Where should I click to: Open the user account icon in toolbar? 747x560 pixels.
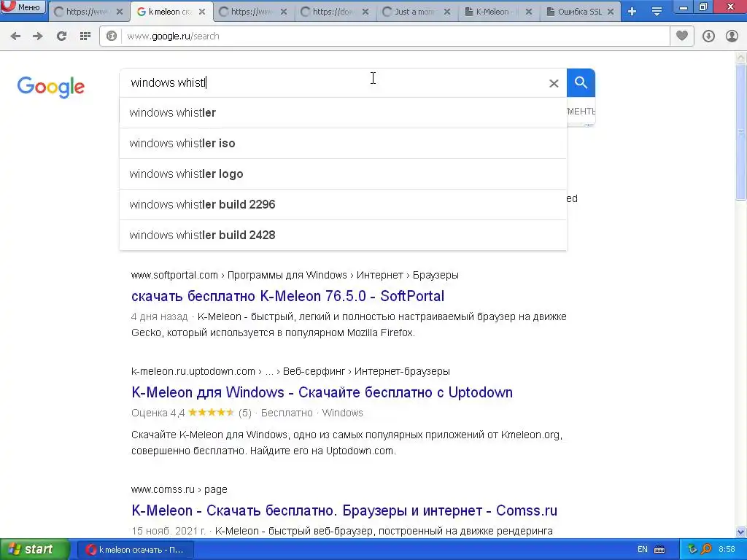coord(732,36)
